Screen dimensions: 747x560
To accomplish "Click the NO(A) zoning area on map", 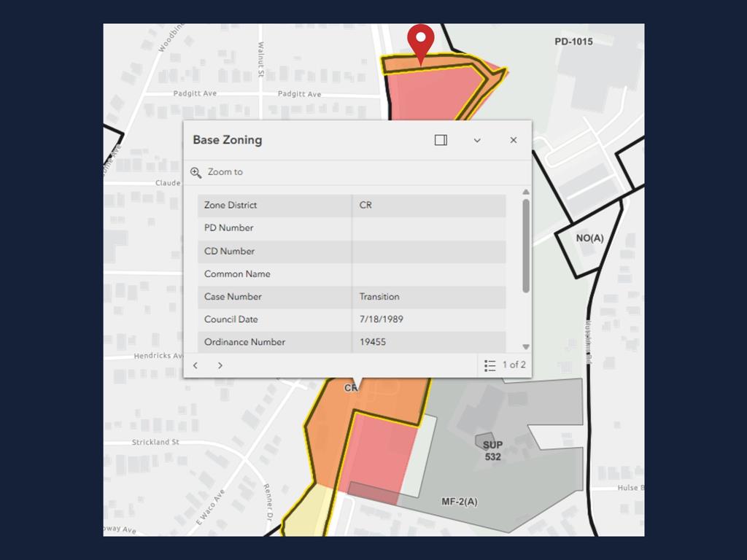I will pyautogui.click(x=589, y=239).
